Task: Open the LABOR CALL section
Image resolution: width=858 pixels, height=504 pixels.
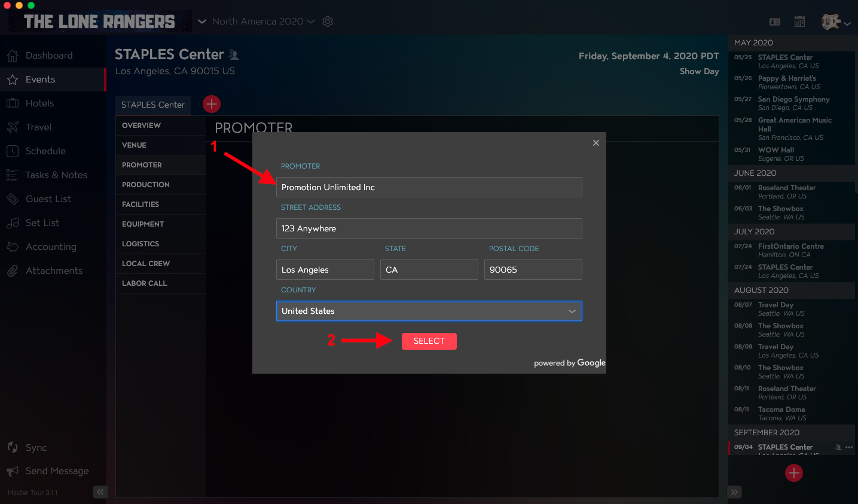Action: (x=160, y=283)
